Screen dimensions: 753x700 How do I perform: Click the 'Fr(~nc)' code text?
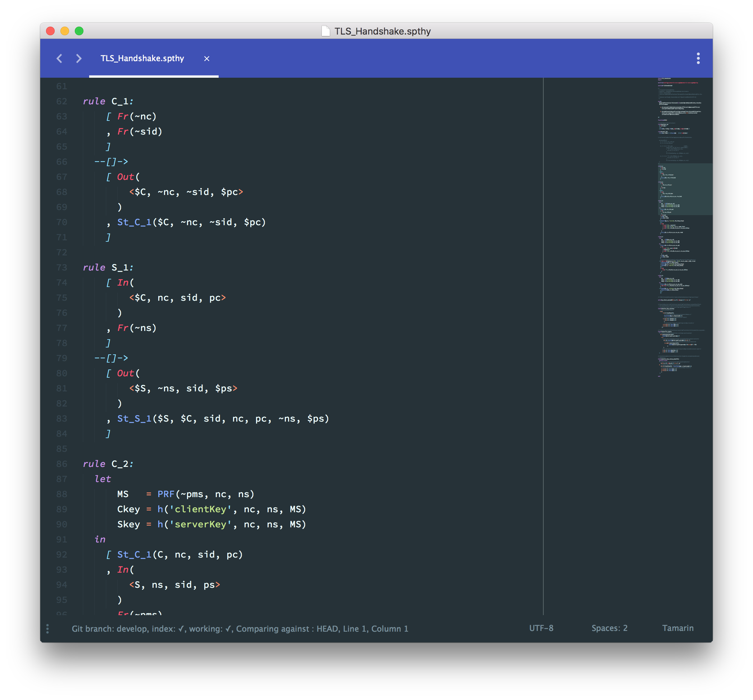point(137,117)
